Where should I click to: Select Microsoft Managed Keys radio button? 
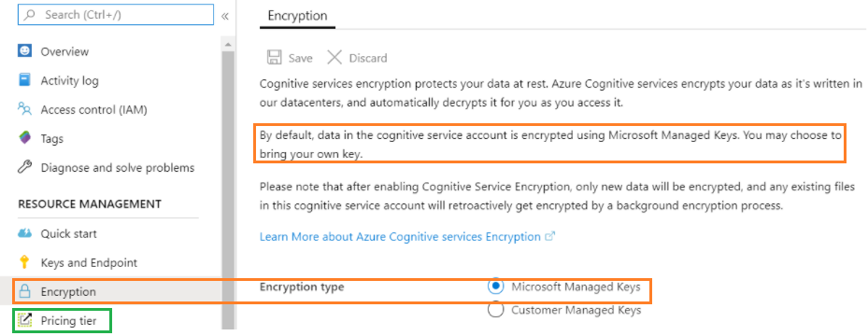point(496,287)
